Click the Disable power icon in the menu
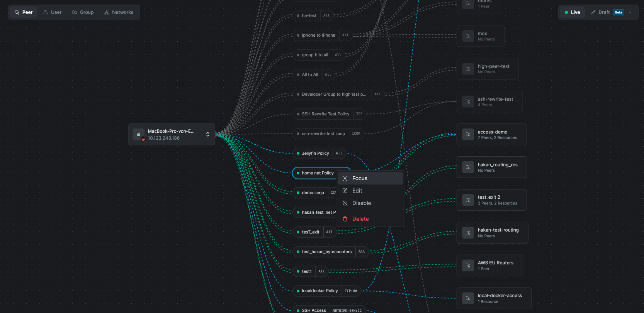Image resolution: width=644 pixels, height=313 pixels. [345, 203]
